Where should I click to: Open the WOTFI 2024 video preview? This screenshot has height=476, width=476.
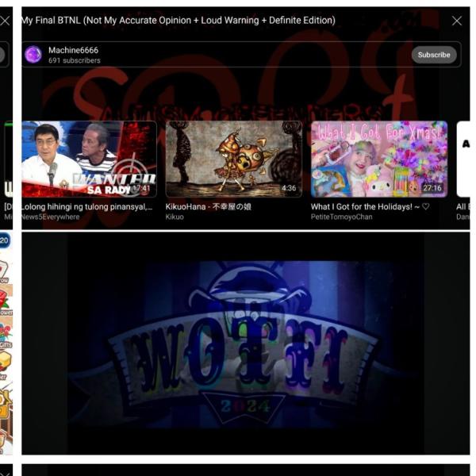[246, 344]
